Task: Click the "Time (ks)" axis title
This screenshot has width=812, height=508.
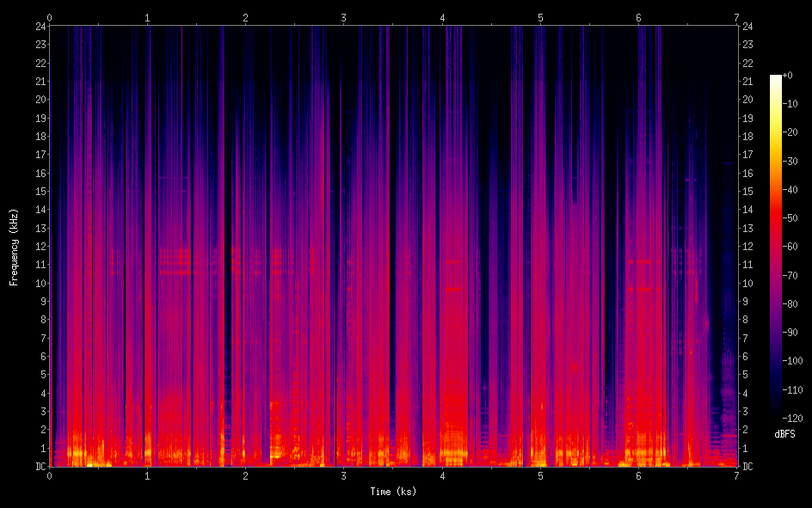Action: 393,492
